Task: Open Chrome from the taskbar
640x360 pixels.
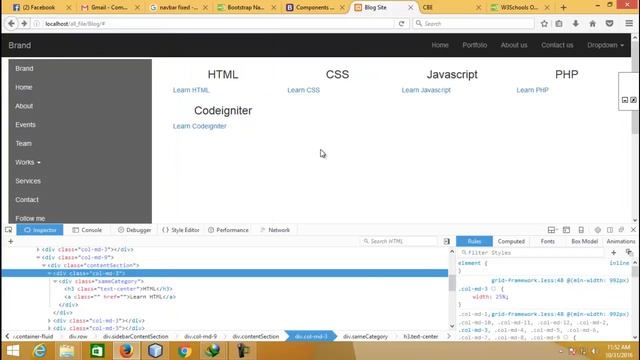Action: click(184, 351)
